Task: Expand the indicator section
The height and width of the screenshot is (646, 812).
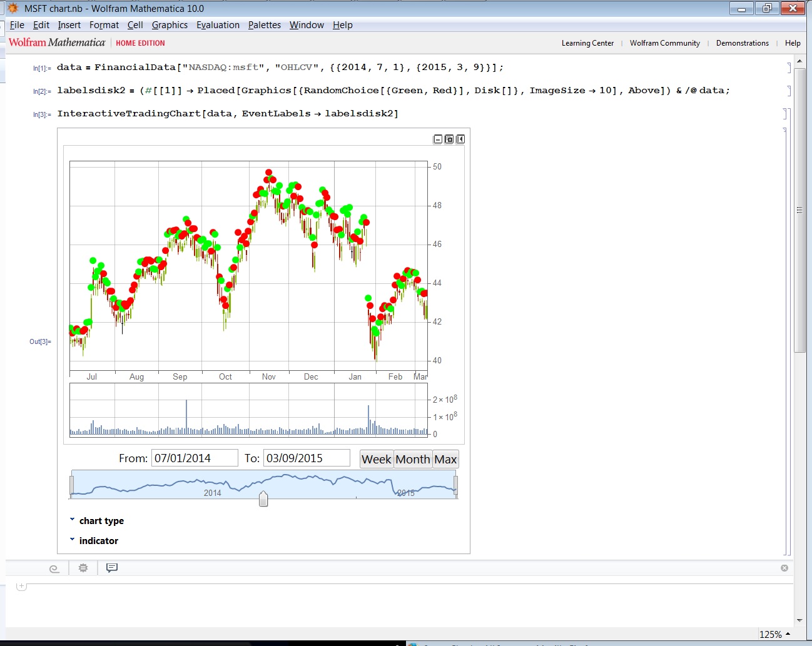Action: pos(93,540)
